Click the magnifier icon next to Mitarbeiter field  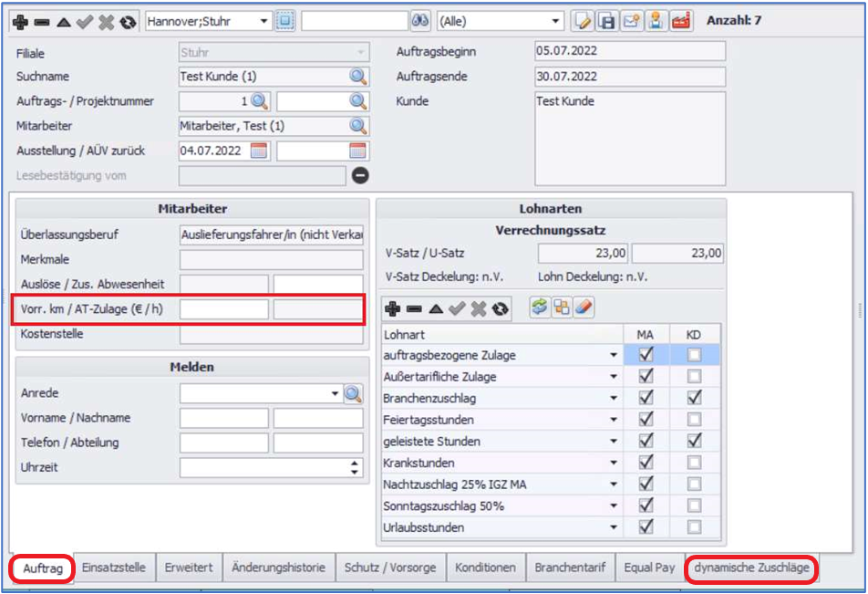[x=358, y=126]
